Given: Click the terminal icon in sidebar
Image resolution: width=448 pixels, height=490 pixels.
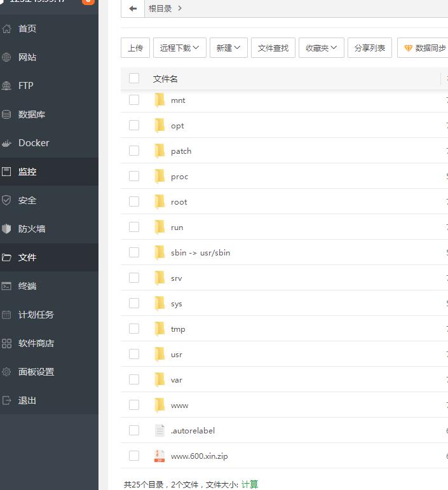Looking at the screenshot, I should click(x=7, y=286).
